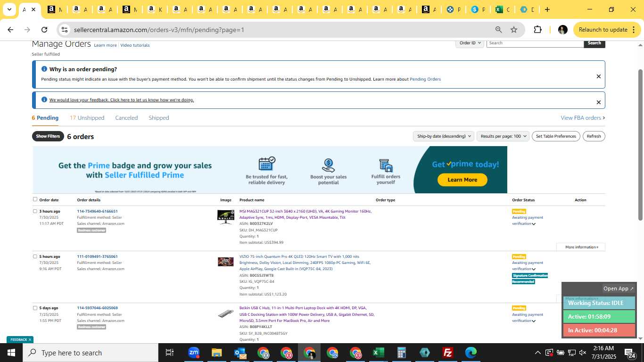This screenshot has height=362, width=644.
Task: Open the Ship-by date sort dropdown
Action: tap(443, 136)
